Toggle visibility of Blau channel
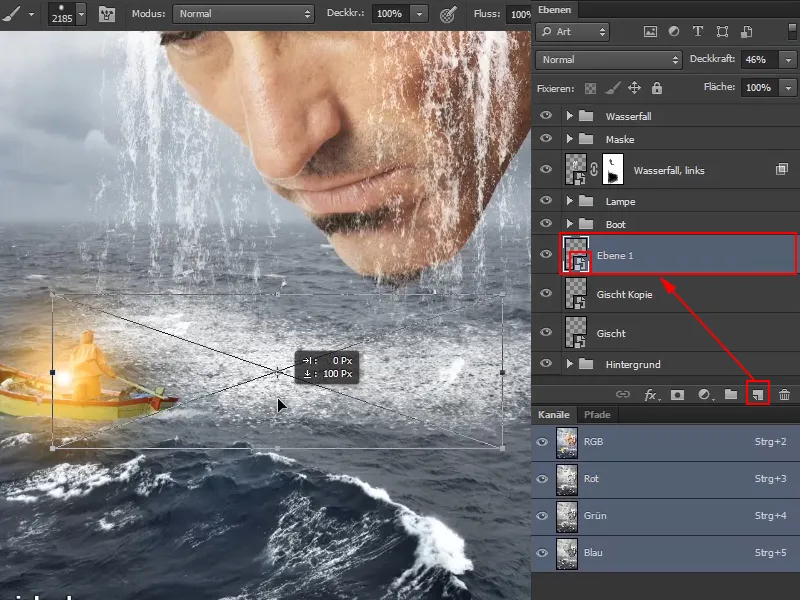This screenshot has height=600, width=800. click(x=542, y=553)
